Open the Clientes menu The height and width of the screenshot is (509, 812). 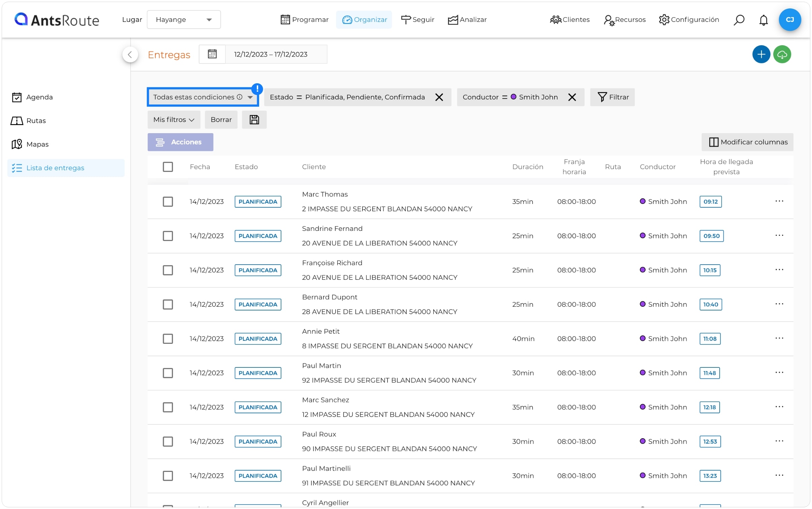[569, 20]
